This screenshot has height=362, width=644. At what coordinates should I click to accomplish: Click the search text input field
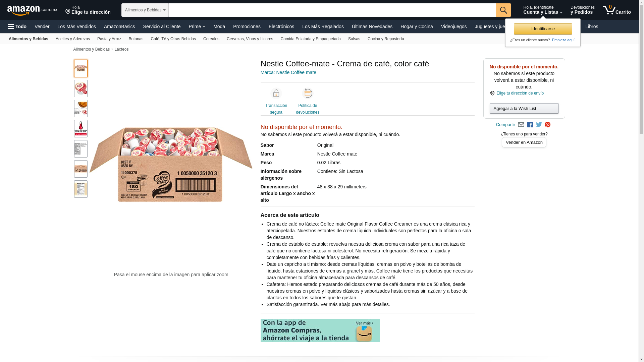click(x=332, y=10)
